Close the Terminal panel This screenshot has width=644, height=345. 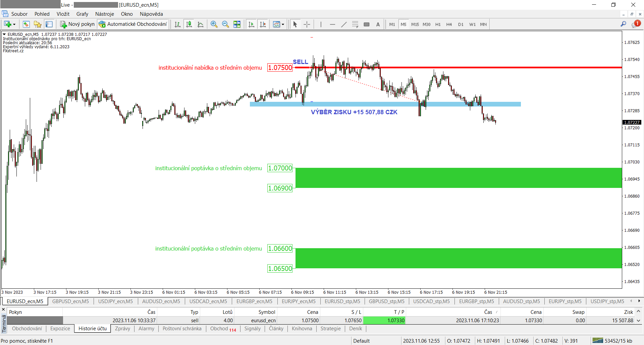coord(3,310)
